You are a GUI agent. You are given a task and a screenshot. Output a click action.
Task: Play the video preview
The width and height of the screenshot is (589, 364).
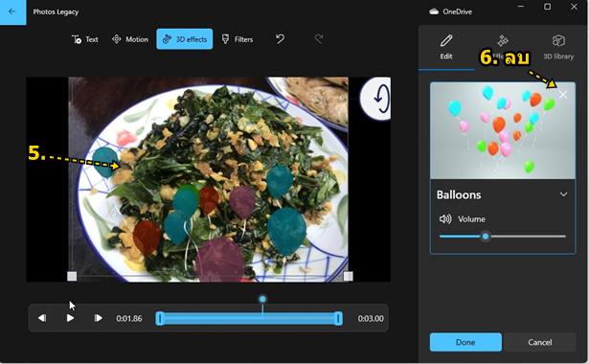(70, 318)
